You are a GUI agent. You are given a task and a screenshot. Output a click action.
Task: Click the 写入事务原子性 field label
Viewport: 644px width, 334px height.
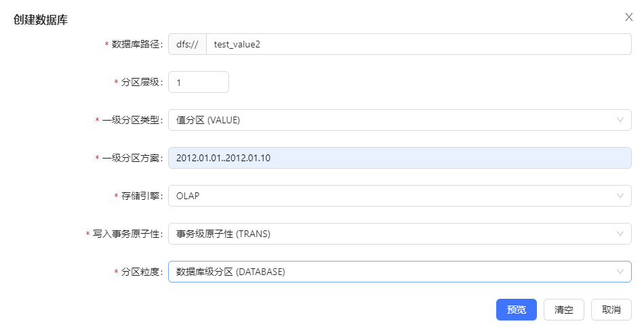(x=126, y=234)
